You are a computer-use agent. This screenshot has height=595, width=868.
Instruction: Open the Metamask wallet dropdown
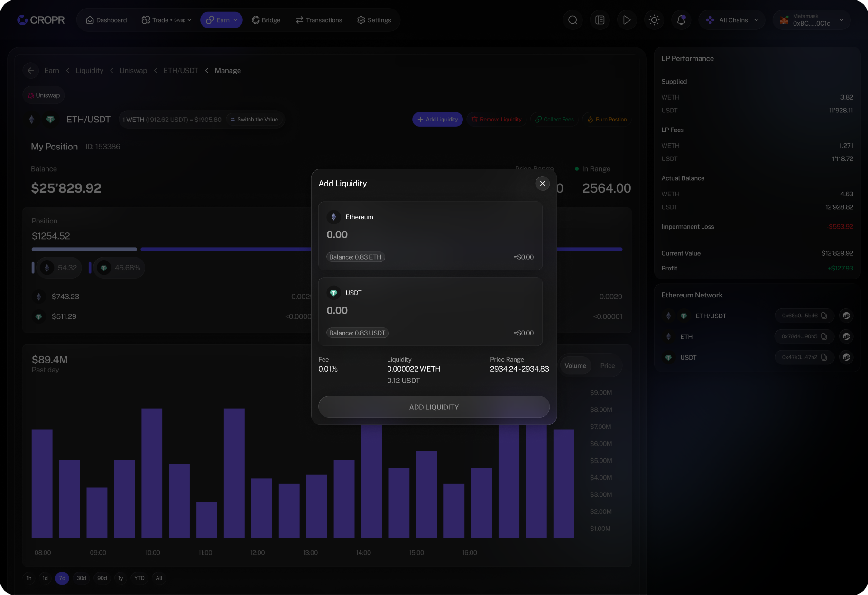tap(812, 20)
